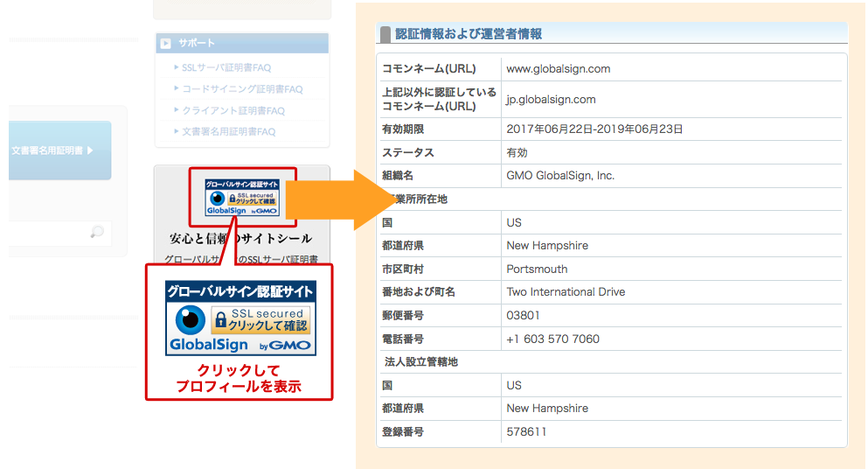Click the 認証情報および運営者情報 heading

pyautogui.click(x=469, y=34)
